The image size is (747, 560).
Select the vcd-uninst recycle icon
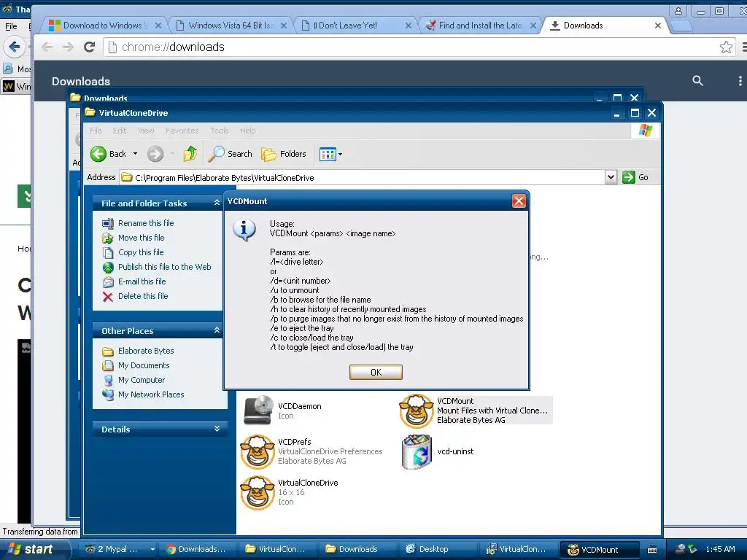pyautogui.click(x=417, y=451)
